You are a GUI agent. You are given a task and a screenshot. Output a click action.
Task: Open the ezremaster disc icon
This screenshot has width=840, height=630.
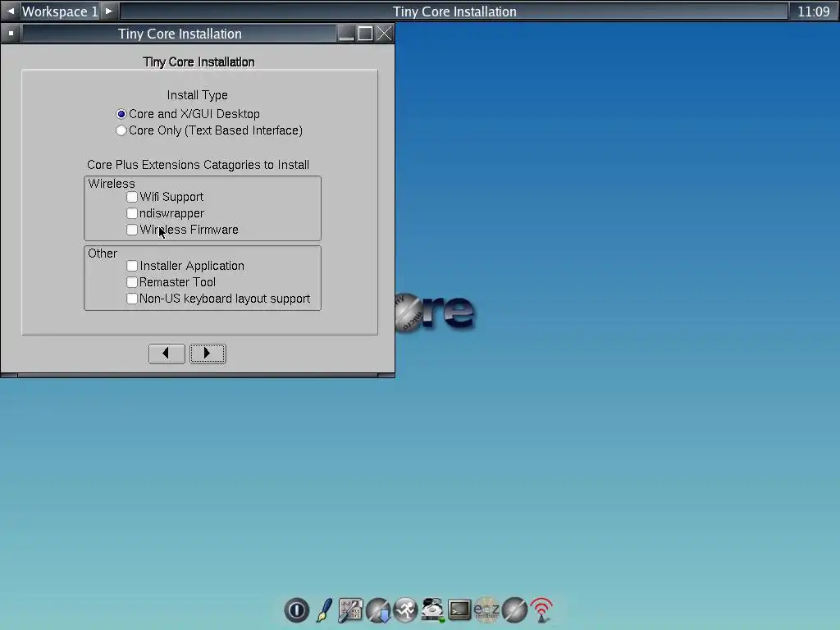(487, 610)
